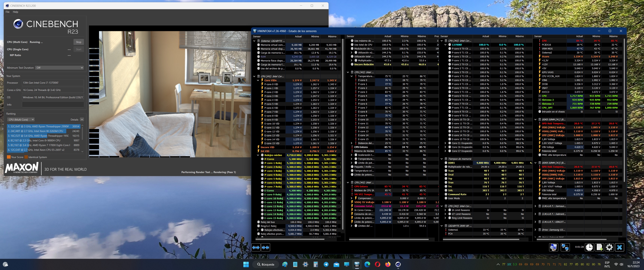This screenshot has height=270, width=644.
Task: Click into the Info text field
Action: 53,105
